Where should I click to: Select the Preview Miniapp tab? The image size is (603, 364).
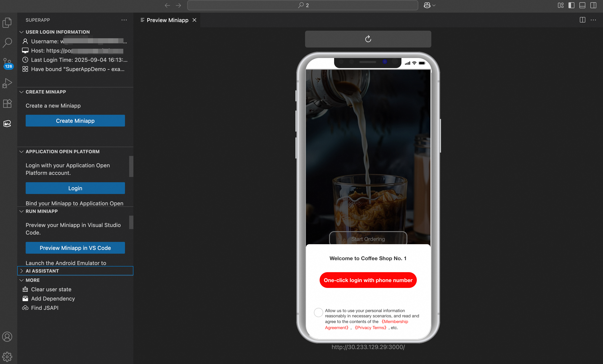[167, 20]
